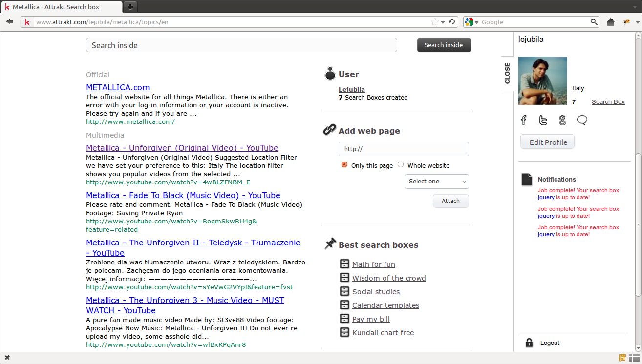This screenshot has height=364, width=642.
Task: Open the browser home page icon
Action: pos(611,22)
